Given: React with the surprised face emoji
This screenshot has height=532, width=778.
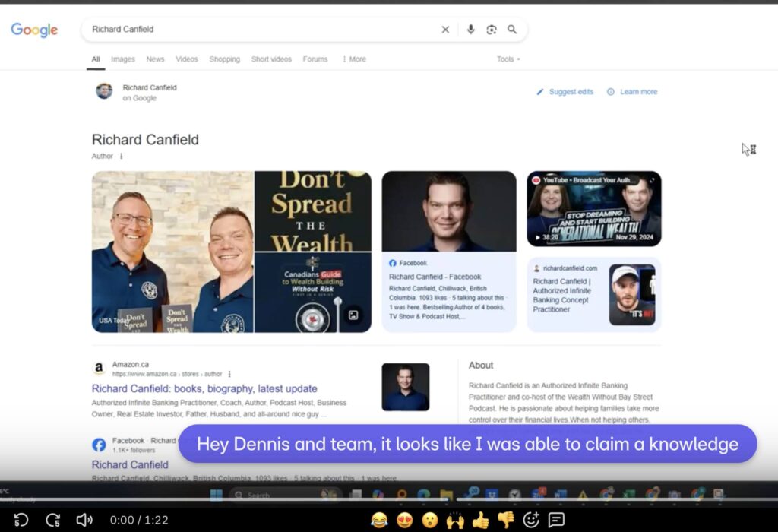Looking at the screenshot, I should tap(430, 520).
